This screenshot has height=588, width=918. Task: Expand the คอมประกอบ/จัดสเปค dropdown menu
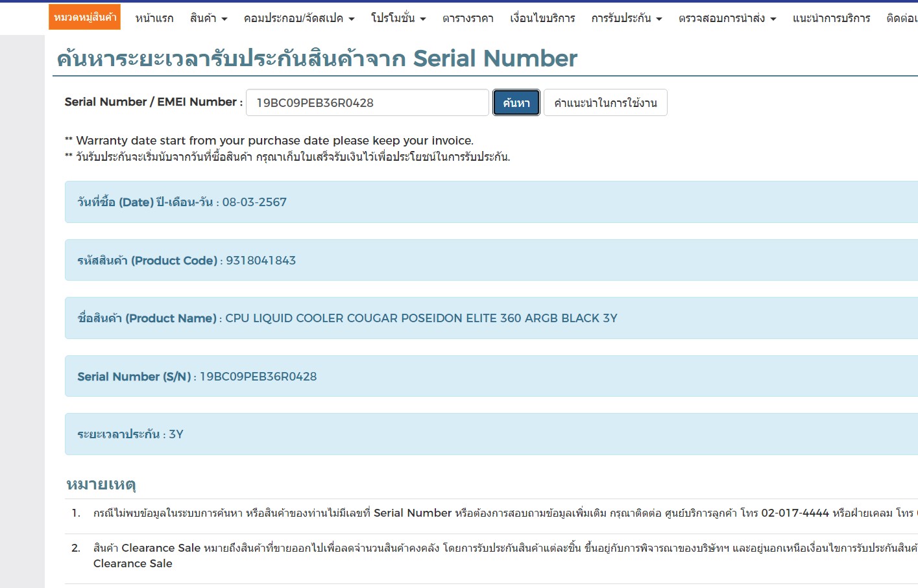point(299,18)
